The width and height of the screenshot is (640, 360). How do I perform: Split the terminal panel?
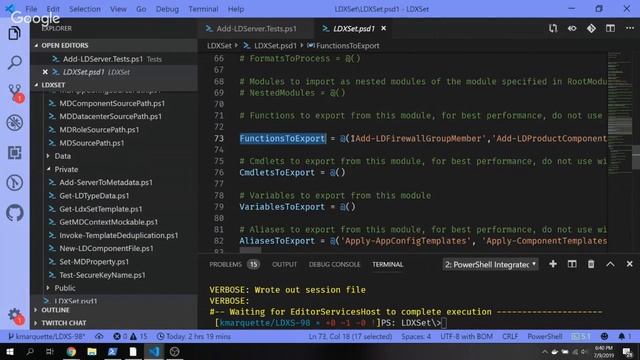[572, 264]
